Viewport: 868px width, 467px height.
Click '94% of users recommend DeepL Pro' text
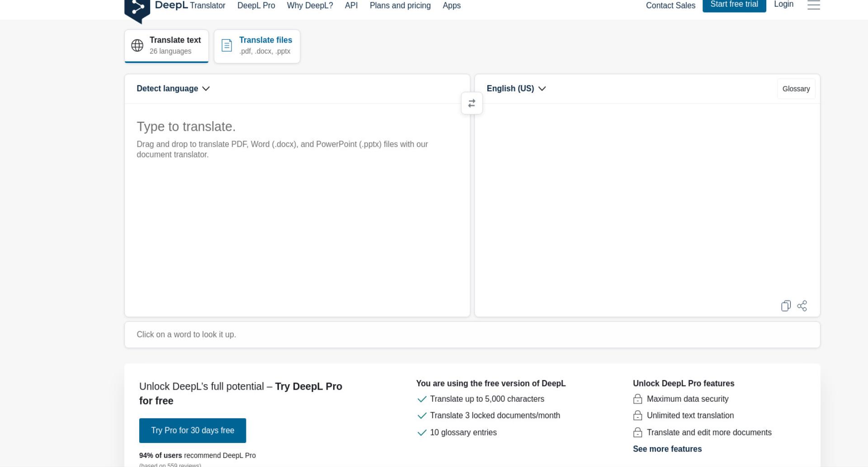pos(198,456)
